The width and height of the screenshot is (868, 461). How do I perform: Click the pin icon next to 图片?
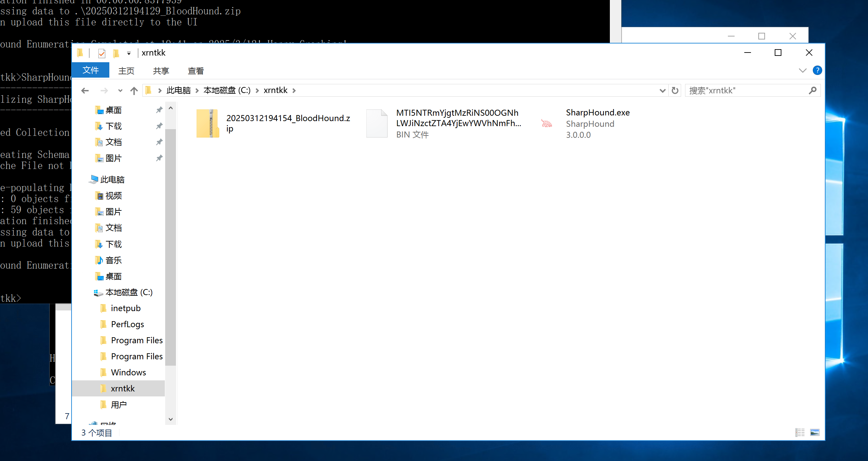[x=159, y=158]
